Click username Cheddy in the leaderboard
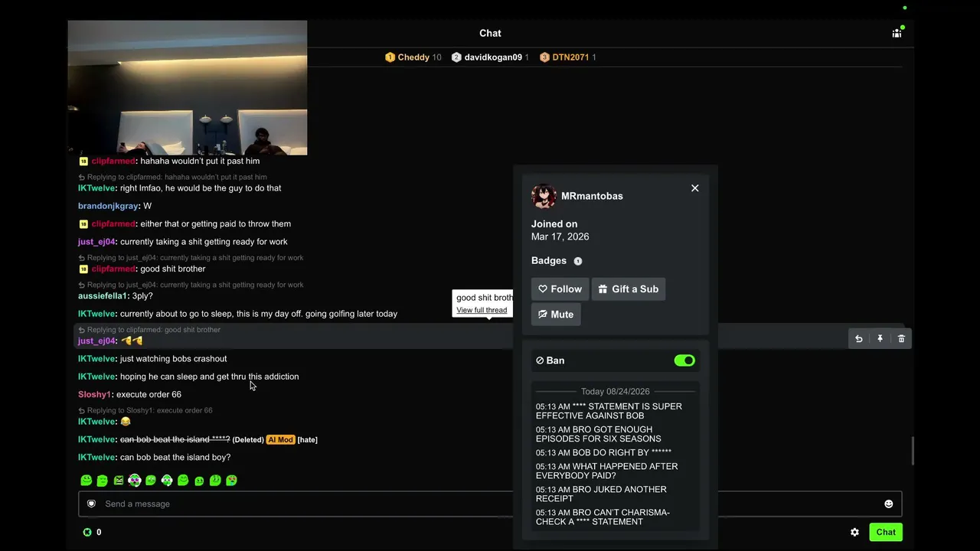 [x=413, y=57]
